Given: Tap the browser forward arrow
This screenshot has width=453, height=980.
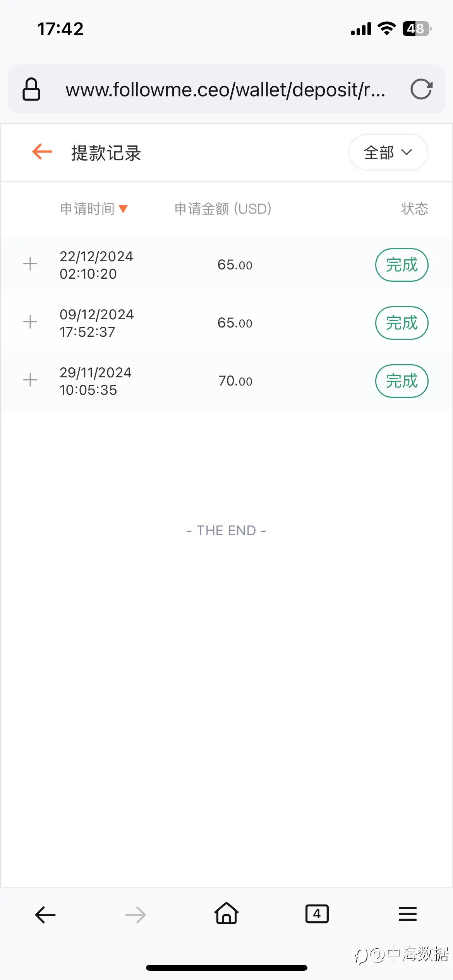Looking at the screenshot, I should (x=136, y=915).
